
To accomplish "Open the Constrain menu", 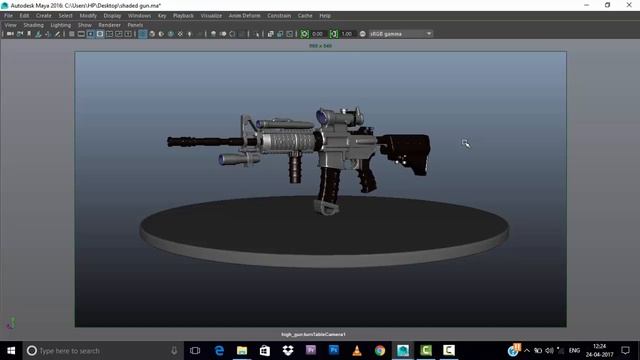I will 279,16.
